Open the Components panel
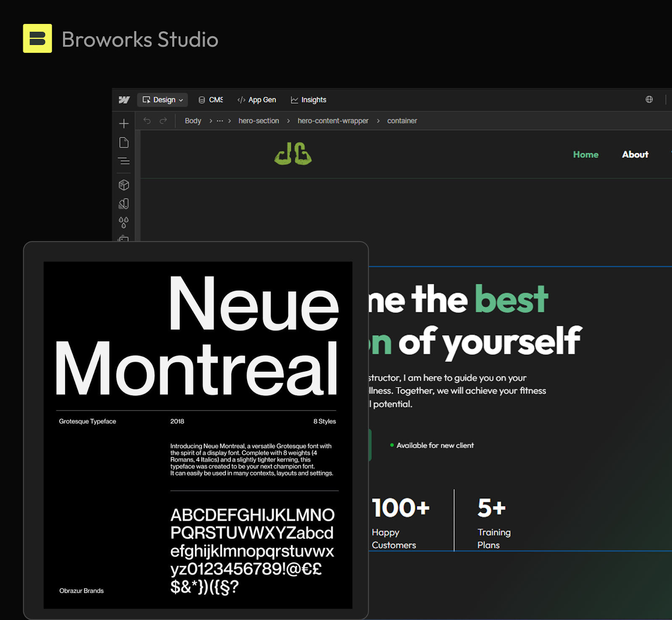 coord(124,185)
